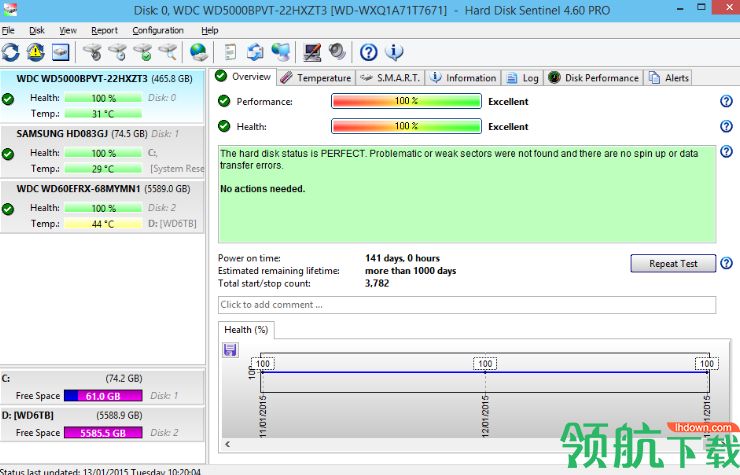740x475 pixels.
Task: Click the 31 °C temperature bar of first disk
Action: (x=103, y=114)
